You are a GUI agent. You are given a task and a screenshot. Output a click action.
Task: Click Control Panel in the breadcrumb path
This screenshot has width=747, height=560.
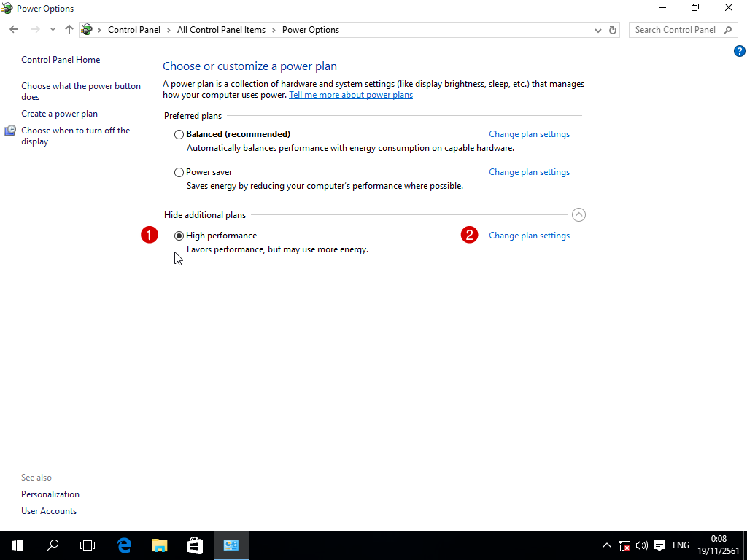(133, 30)
